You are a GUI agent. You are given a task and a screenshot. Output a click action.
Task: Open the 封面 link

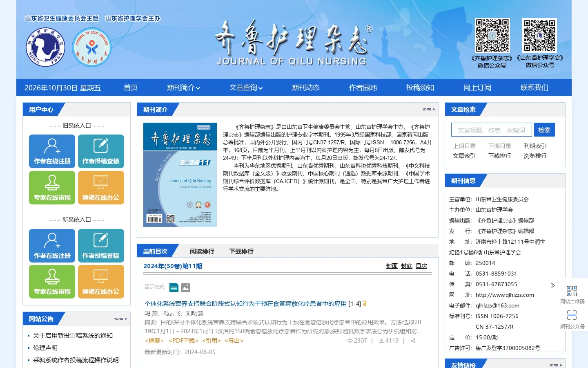[392, 266]
